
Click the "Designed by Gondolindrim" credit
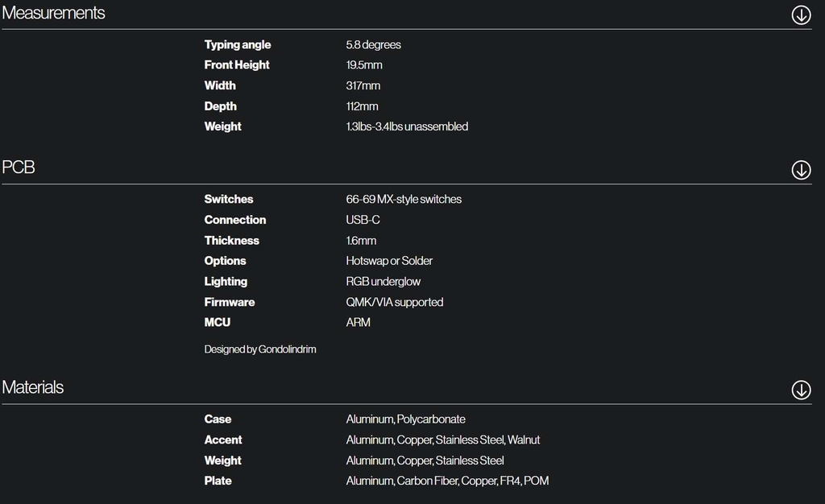259,349
